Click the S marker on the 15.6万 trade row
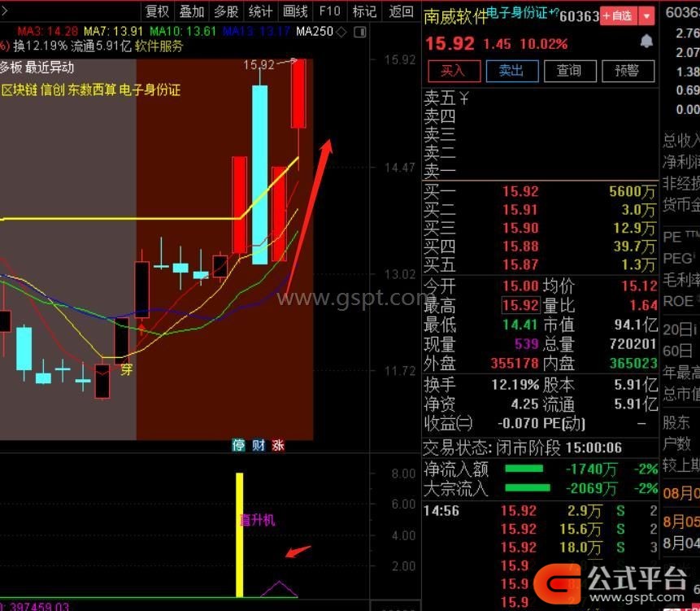Viewport: 700px width, 611px height. click(x=620, y=529)
